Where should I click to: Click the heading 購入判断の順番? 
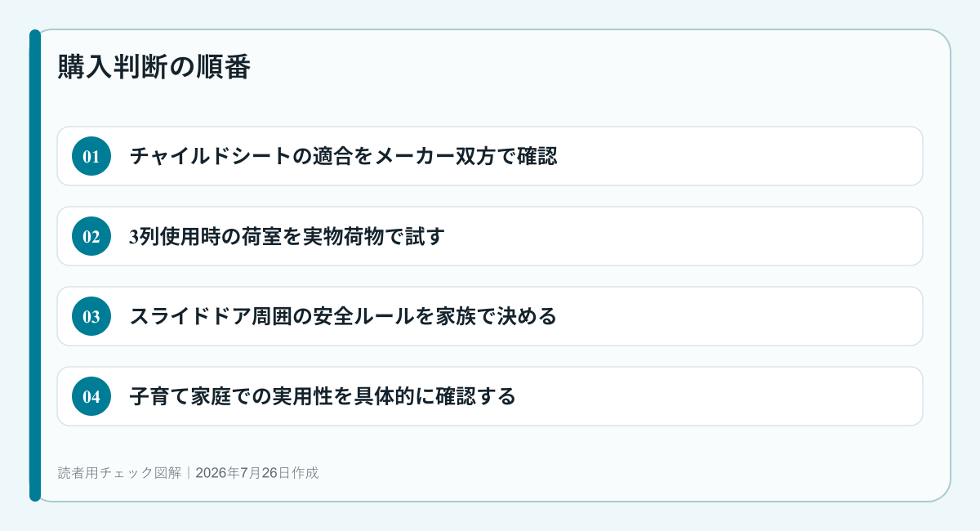(x=154, y=67)
